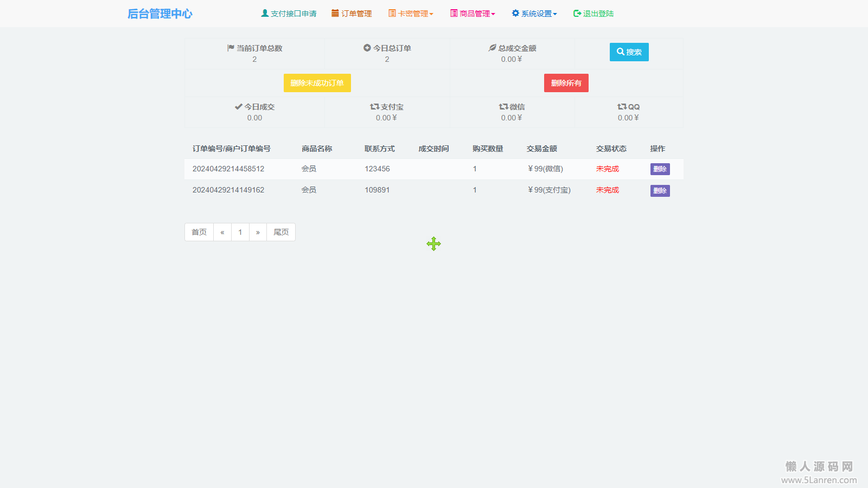Click the retweet icon beside 支付宝
Viewport: 868px width, 488px height.
[374, 106]
